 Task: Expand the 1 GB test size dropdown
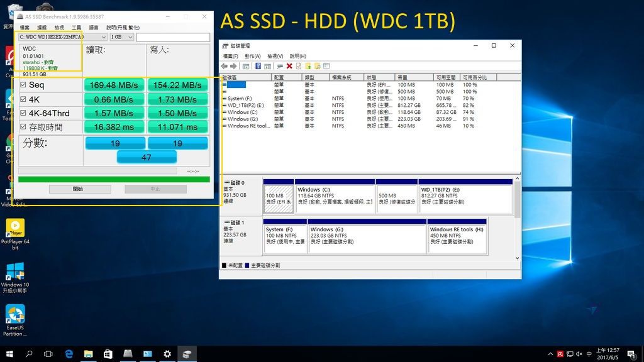coord(121,37)
